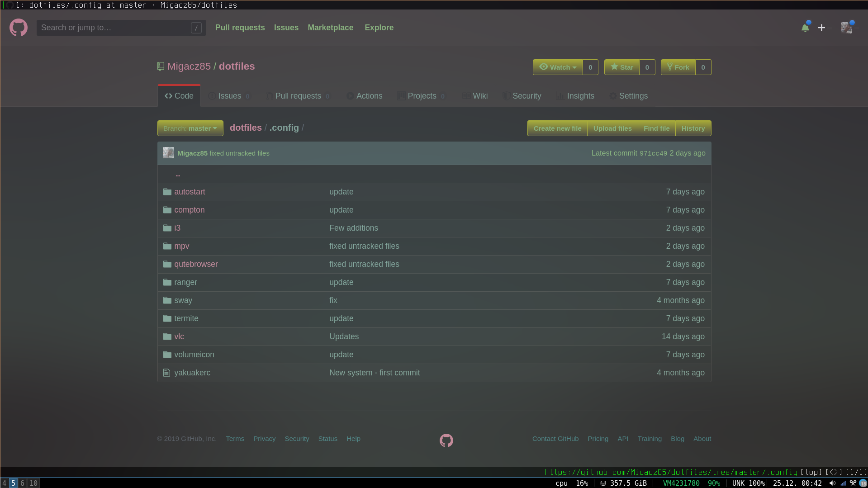Open 'Few additions' commit message
The width and height of the screenshot is (868, 488).
pyautogui.click(x=353, y=228)
